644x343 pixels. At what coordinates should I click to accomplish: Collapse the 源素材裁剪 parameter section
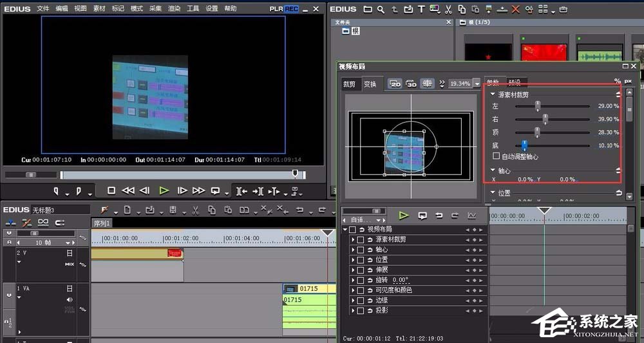point(493,95)
